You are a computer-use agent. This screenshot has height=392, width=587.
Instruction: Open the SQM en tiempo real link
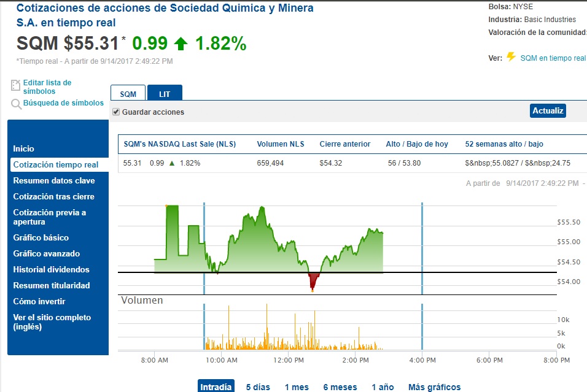[x=553, y=58]
